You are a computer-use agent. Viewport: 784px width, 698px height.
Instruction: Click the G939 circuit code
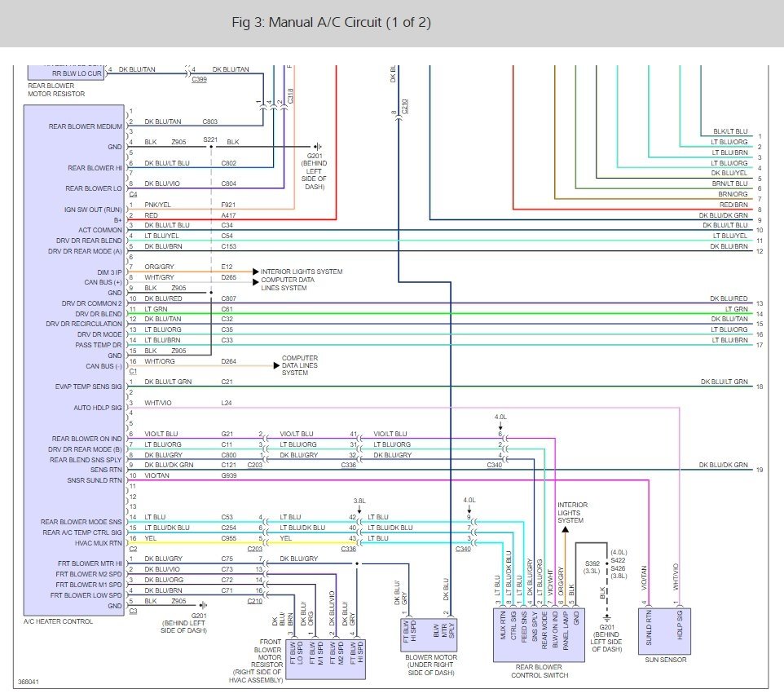(x=228, y=476)
